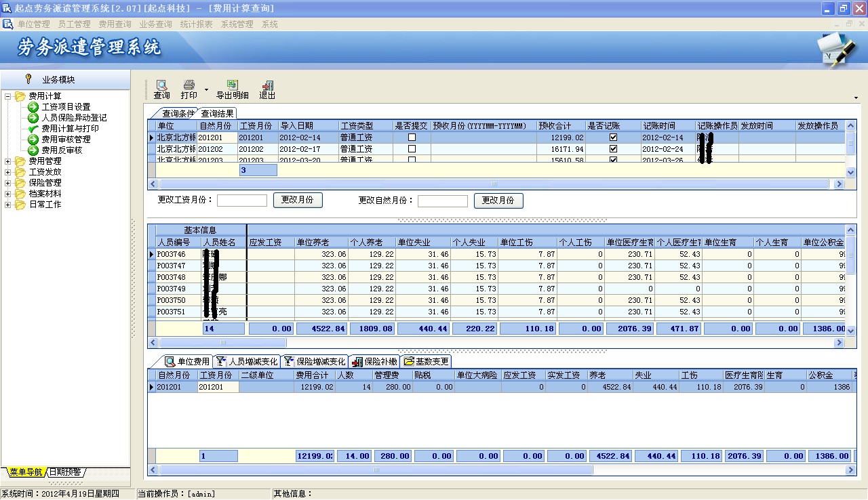Click the 退出 exit toolbar icon
Viewport: 868px width, 500px height.
click(267, 86)
